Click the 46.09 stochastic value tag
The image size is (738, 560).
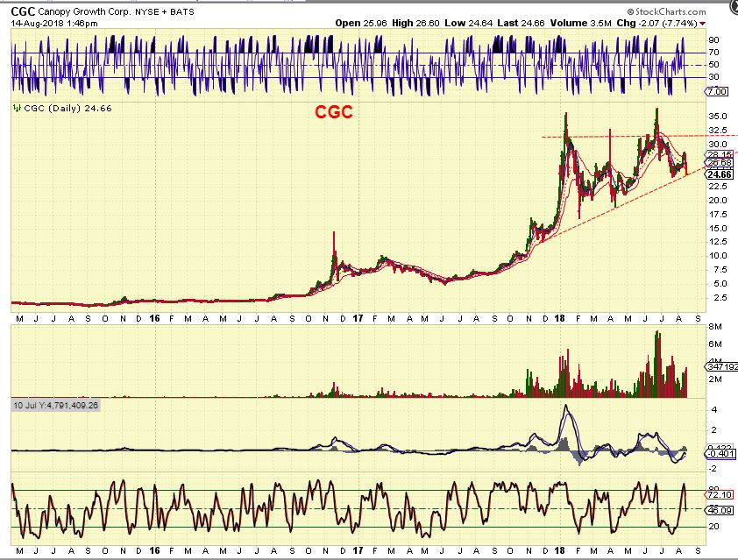[x=720, y=510]
